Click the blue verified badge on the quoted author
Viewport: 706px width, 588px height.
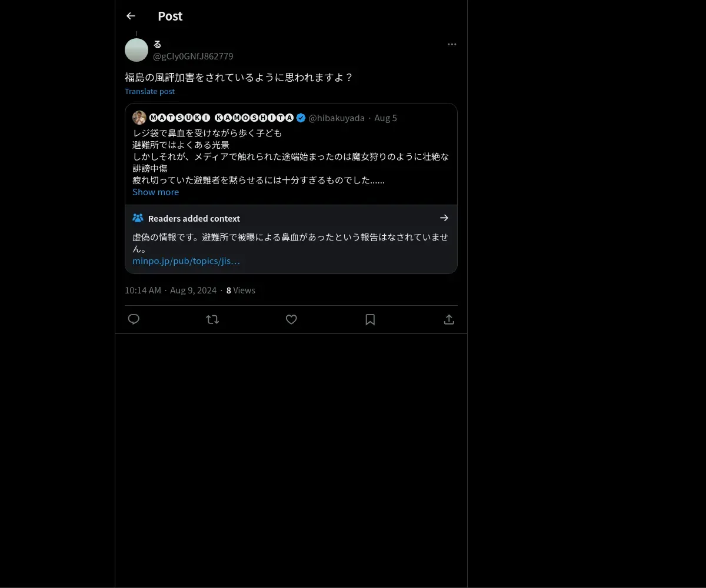tap(301, 118)
